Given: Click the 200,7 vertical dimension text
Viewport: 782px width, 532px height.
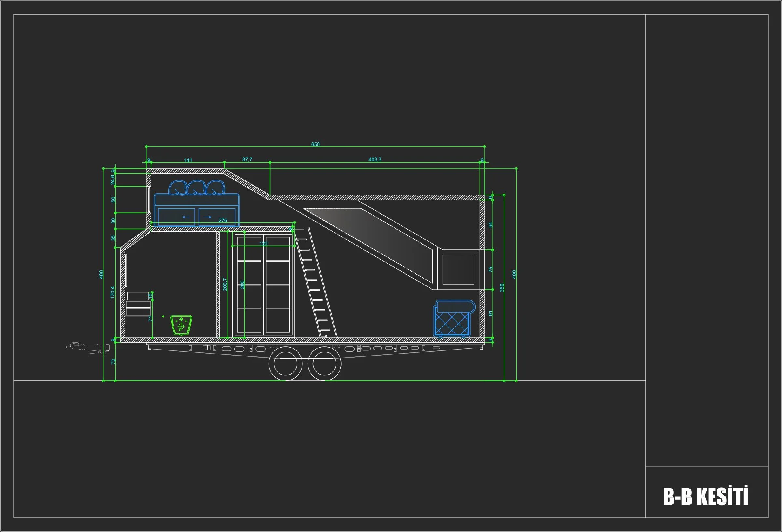Looking at the screenshot, I should pos(225,284).
